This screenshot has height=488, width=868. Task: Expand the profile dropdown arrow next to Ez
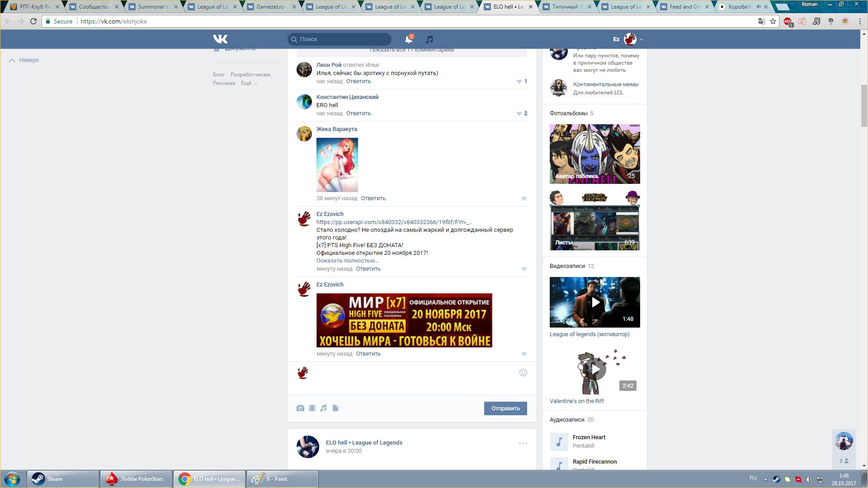[642, 40]
